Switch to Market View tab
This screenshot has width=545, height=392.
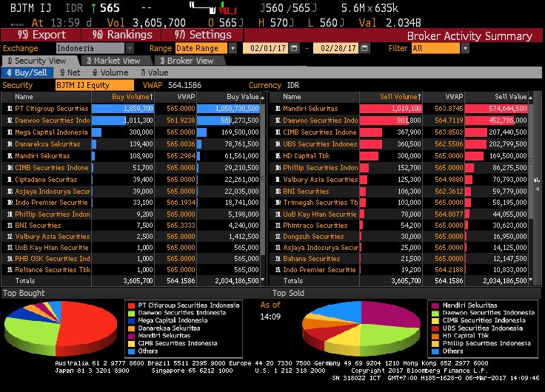pos(116,61)
